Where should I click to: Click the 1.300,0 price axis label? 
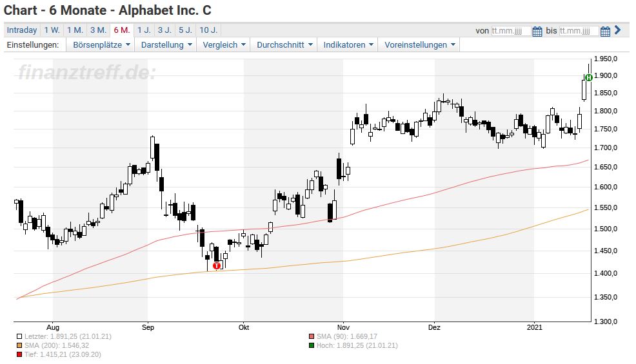(x=606, y=321)
